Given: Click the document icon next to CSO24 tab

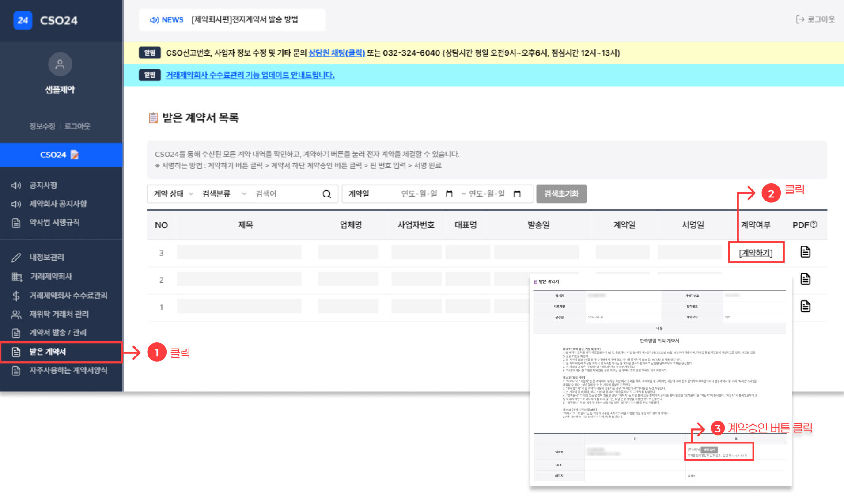Looking at the screenshot, I should (75, 155).
